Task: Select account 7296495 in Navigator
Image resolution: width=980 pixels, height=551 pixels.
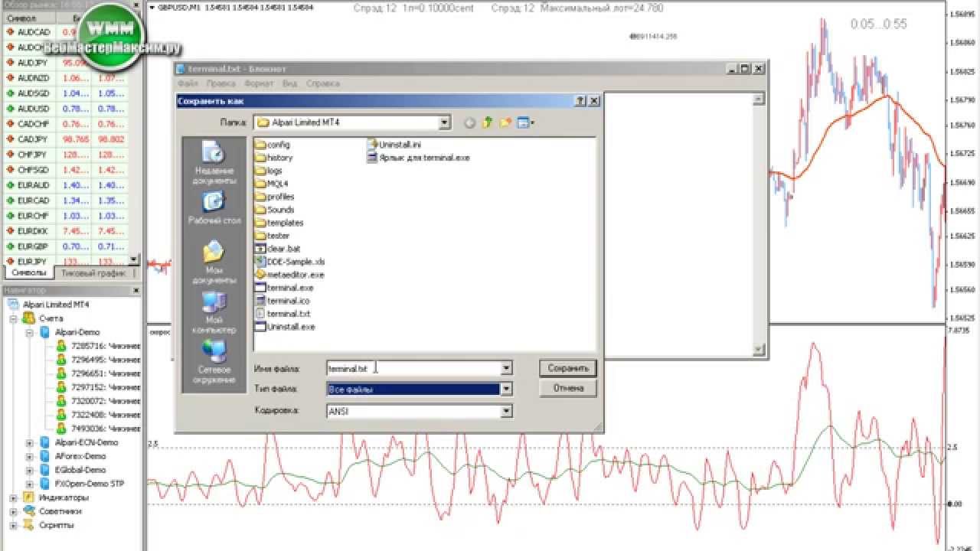Action: point(99,360)
